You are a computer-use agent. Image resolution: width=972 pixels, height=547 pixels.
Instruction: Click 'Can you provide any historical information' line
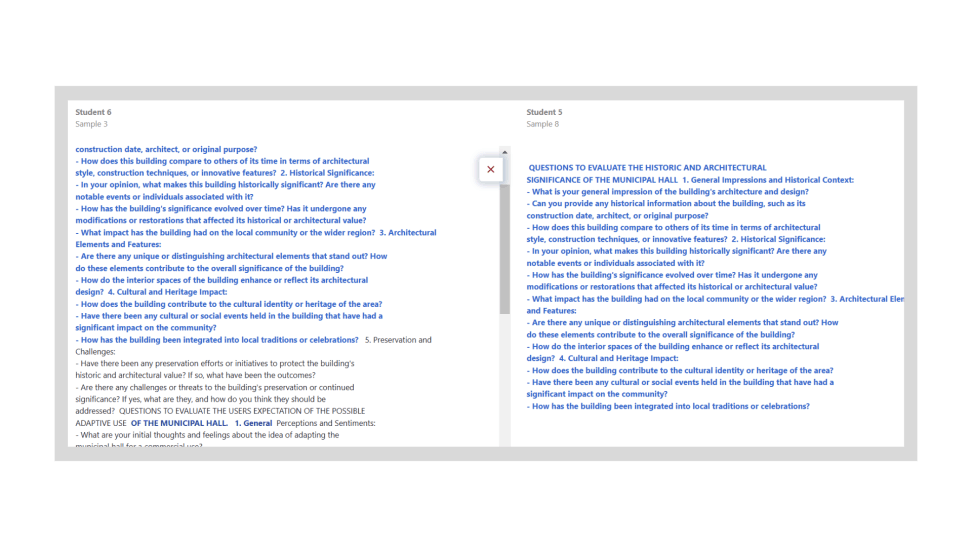pyautogui.click(x=667, y=204)
